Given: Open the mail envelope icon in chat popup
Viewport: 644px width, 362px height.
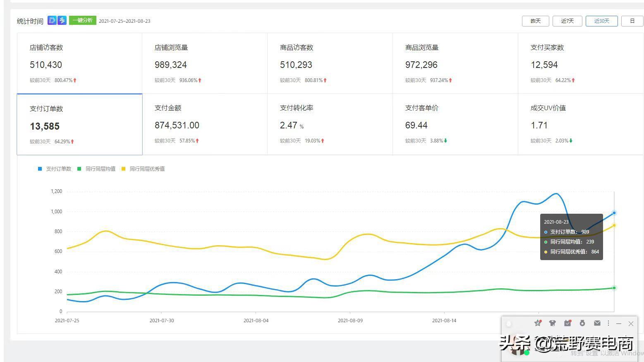Looking at the screenshot, I should coord(597,323).
